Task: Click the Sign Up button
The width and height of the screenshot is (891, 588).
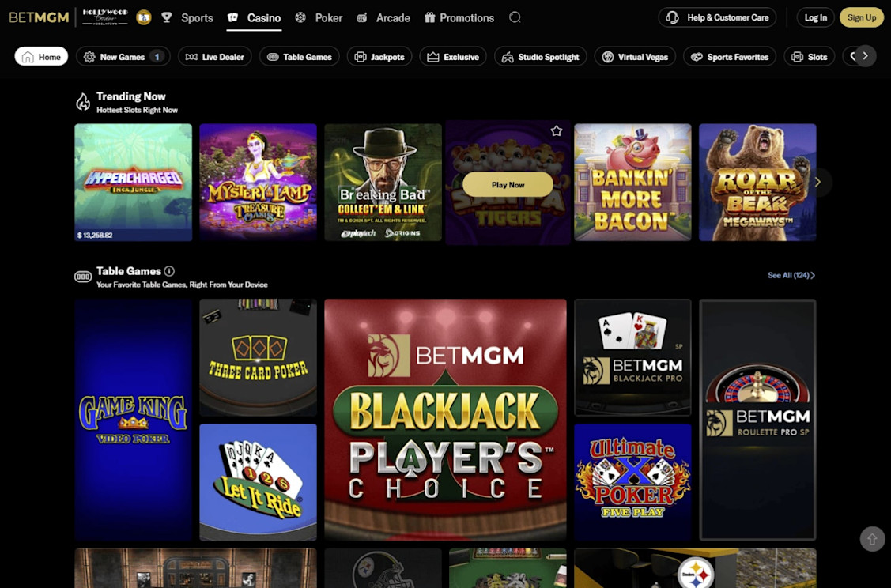Action: pyautogui.click(x=862, y=17)
